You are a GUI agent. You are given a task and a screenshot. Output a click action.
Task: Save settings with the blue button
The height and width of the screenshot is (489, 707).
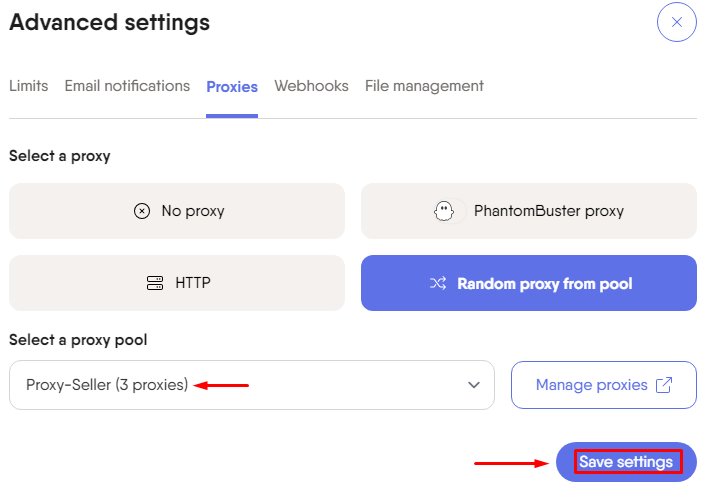tap(626, 462)
